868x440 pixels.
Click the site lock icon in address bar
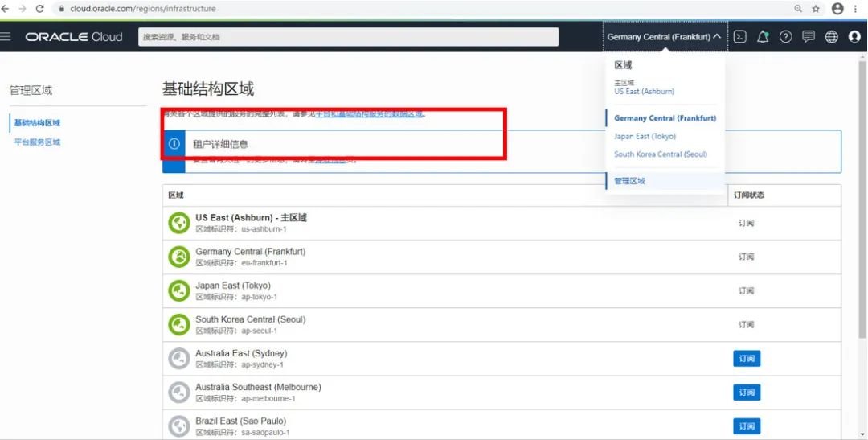click(61, 9)
